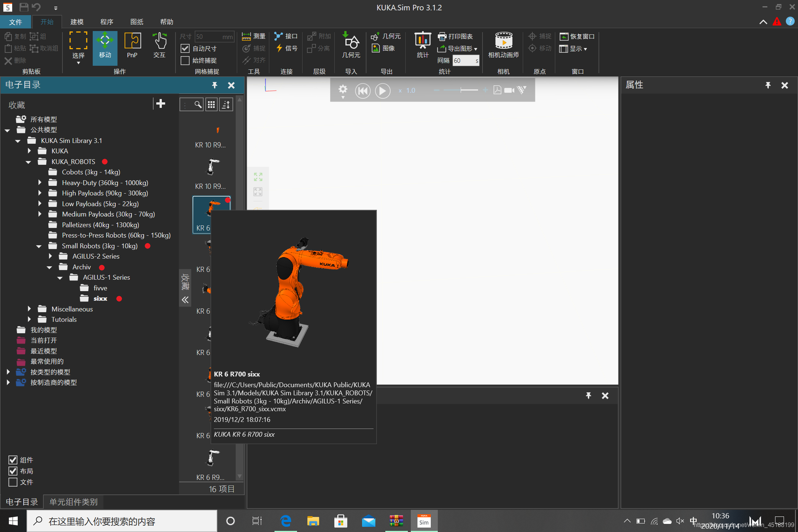Open the 显示 dropdown menu
This screenshot has height=532, width=798.
pos(574,48)
